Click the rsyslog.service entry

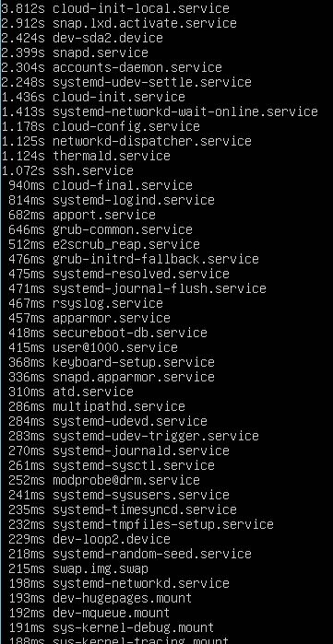click(x=86, y=304)
